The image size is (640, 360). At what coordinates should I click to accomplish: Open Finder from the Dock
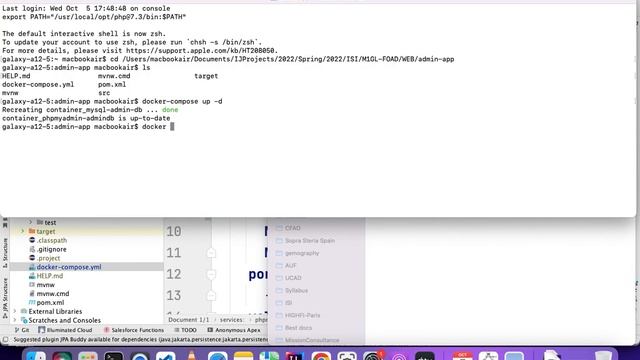36,356
